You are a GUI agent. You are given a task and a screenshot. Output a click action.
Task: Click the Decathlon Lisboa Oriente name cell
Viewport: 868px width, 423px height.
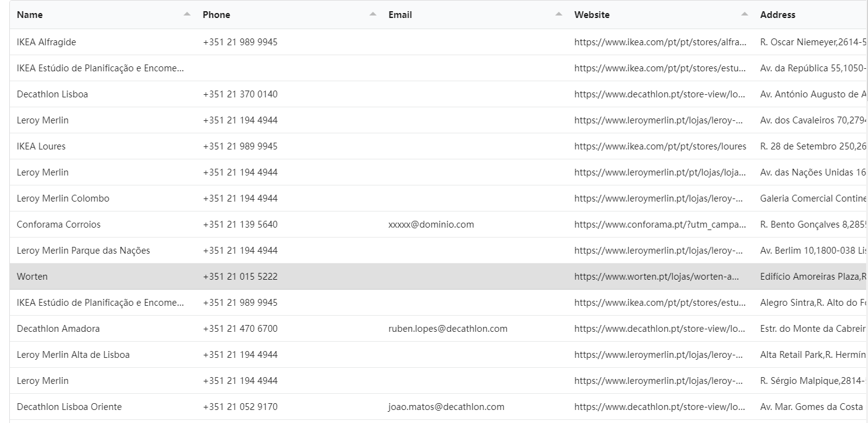[x=69, y=407]
